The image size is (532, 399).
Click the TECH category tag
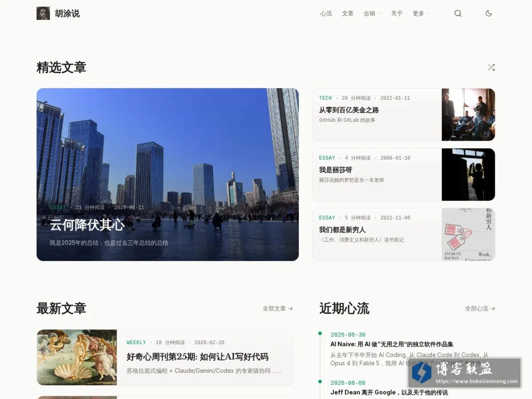325,98
